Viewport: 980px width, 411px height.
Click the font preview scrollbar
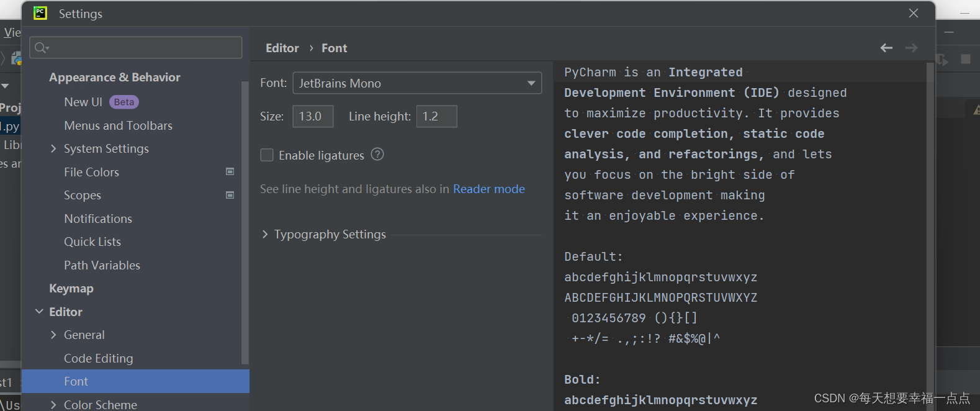click(x=930, y=236)
